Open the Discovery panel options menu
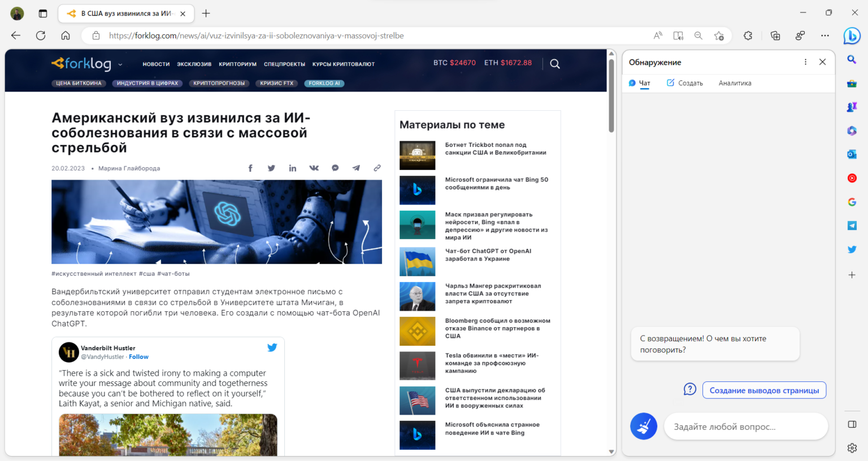868x461 pixels. pos(805,62)
